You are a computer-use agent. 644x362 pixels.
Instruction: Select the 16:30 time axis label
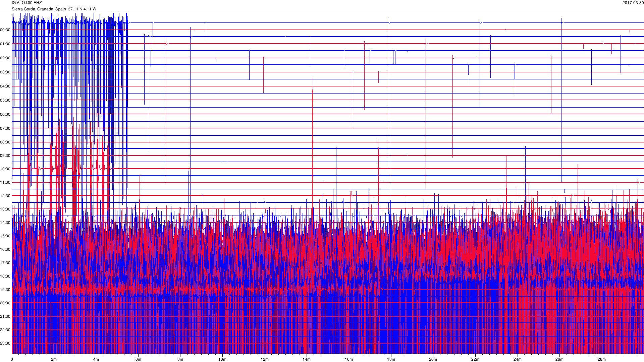click(x=5, y=249)
